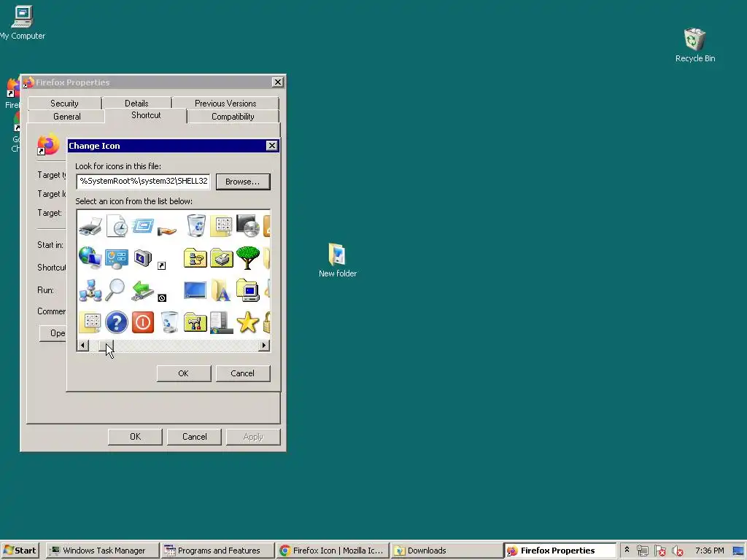
Task: Click Firefox Properties taskbar button
Action: [561, 551]
